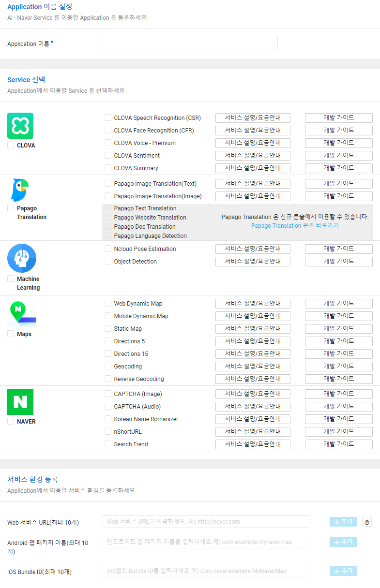Select Papago Image Translation(Text) checkbox

108,183
